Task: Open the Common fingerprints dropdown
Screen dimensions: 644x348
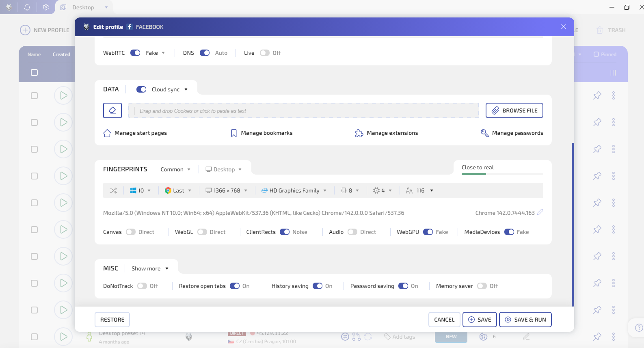Action: 175,169
